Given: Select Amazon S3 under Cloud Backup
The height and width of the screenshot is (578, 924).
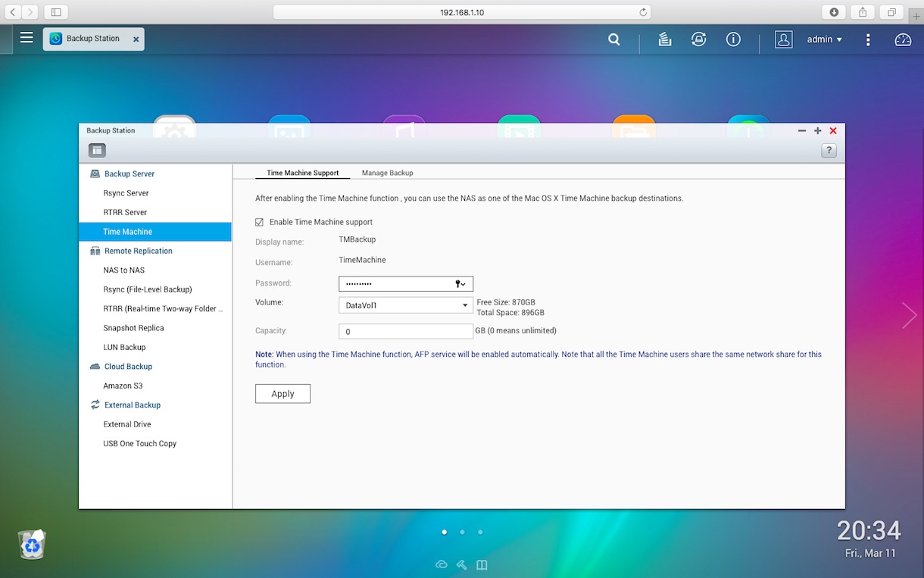Looking at the screenshot, I should [123, 386].
